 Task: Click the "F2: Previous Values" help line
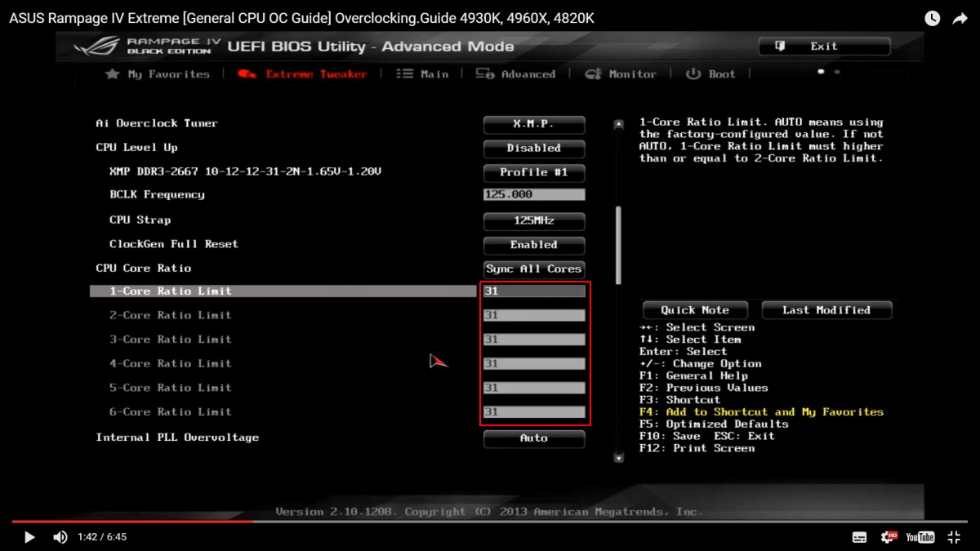click(703, 388)
